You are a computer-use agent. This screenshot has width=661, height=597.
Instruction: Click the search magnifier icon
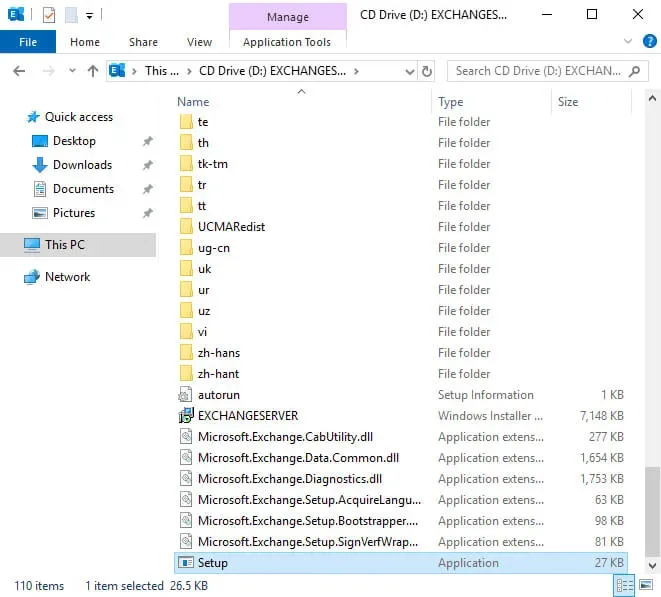[634, 71]
